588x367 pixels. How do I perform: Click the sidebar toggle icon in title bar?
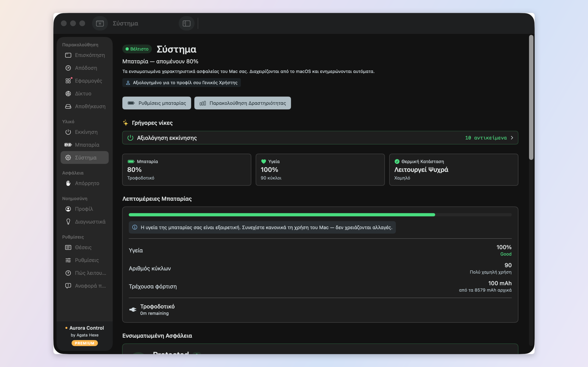pyautogui.click(x=186, y=23)
